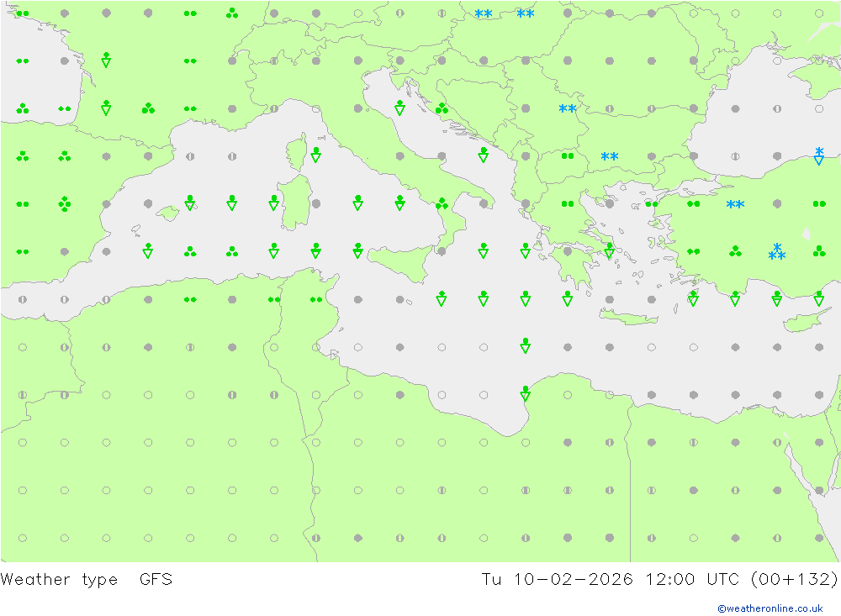Image resolution: width=841 pixels, height=616 pixels.
Task: Click the rain shower symbol over Corsica
Action: click(x=315, y=155)
